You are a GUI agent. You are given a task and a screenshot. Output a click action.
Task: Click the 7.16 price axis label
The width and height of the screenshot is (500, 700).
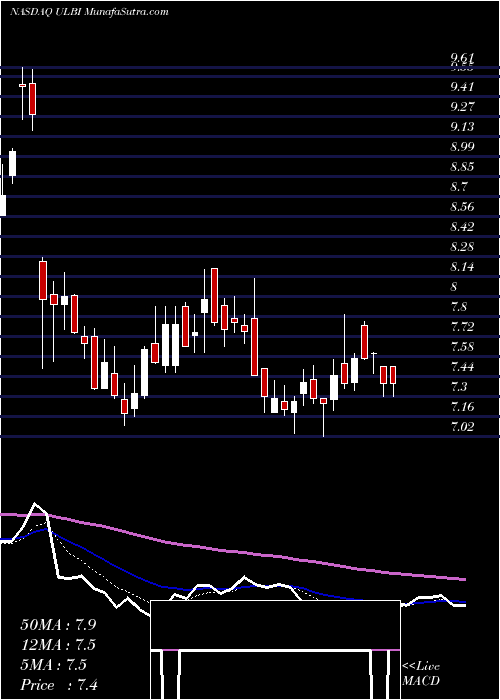click(462, 407)
